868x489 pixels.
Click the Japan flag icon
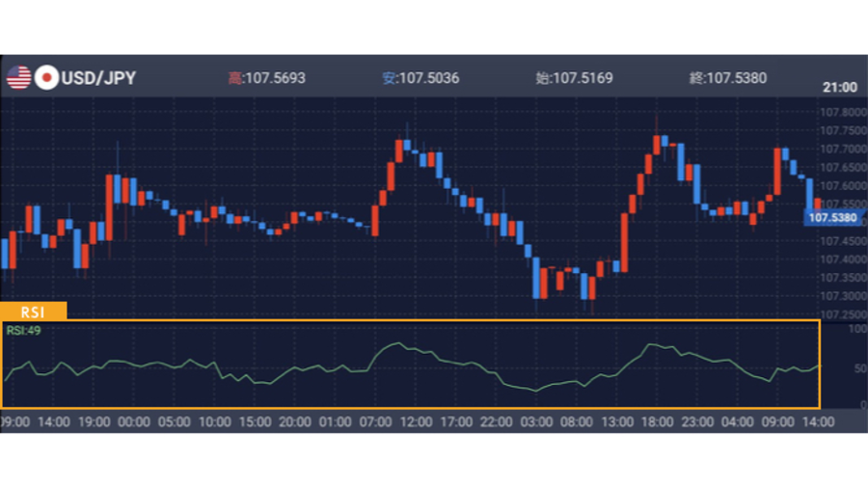45,78
